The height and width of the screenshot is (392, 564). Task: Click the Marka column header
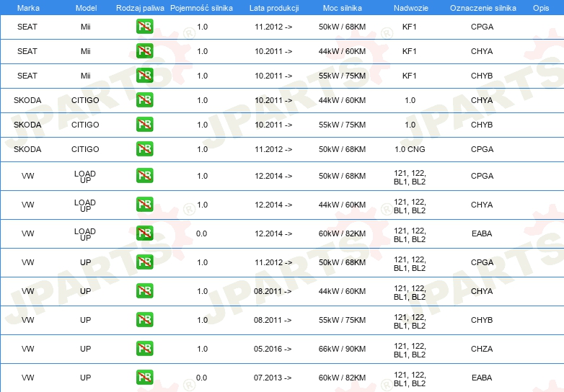[x=28, y=8]
